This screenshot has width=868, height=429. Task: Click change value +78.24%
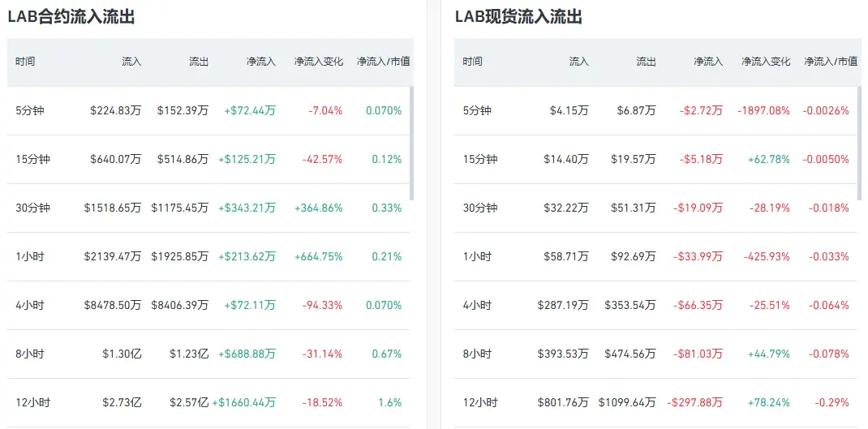(769, 403)
